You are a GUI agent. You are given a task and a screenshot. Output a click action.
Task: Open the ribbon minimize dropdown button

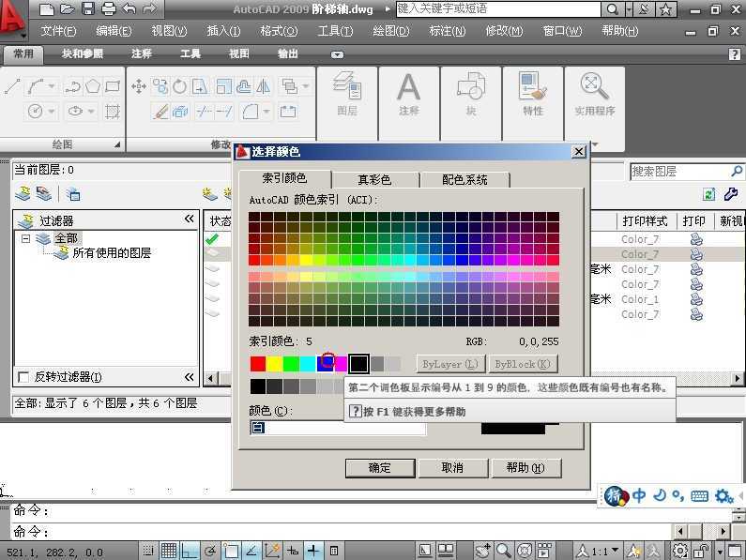point(337,54)
